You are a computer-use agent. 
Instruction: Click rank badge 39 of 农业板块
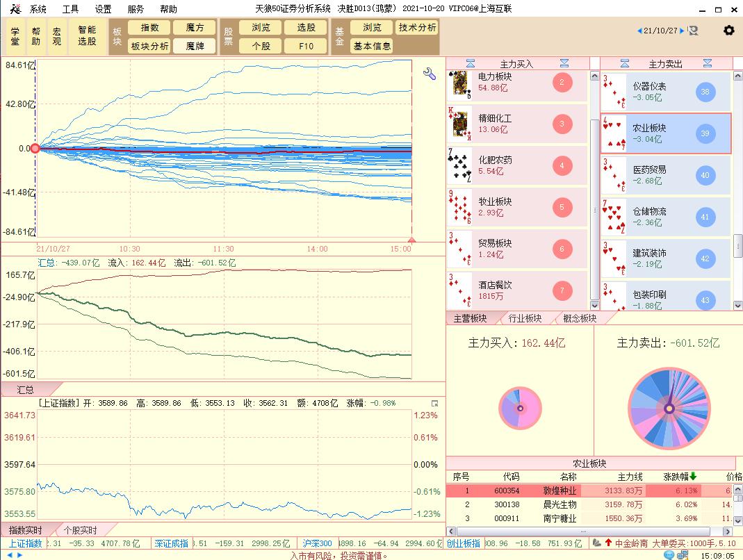tap(705, 133)
